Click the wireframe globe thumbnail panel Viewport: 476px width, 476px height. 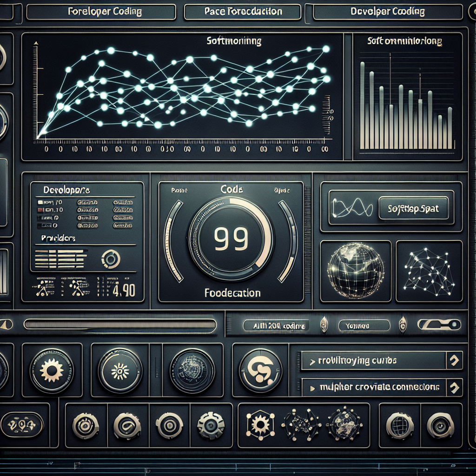(356, 270)
